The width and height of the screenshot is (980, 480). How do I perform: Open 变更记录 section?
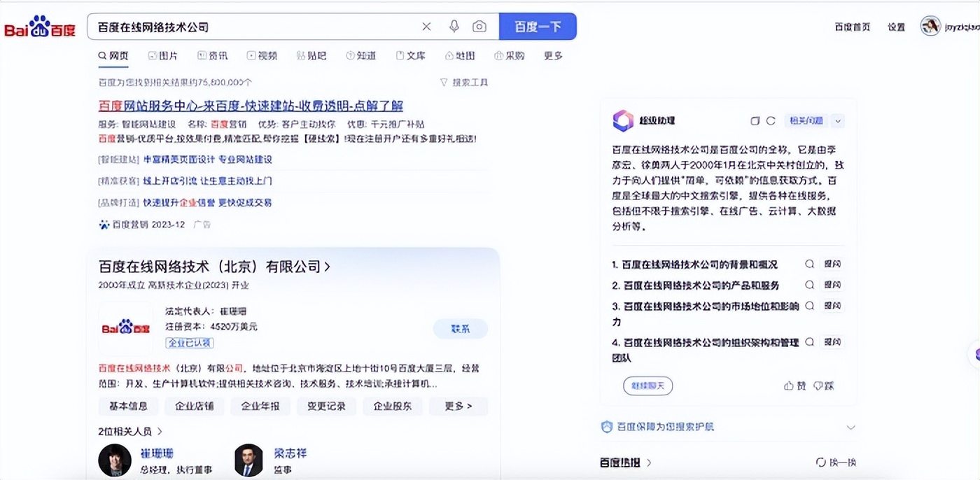coord(327,407)
